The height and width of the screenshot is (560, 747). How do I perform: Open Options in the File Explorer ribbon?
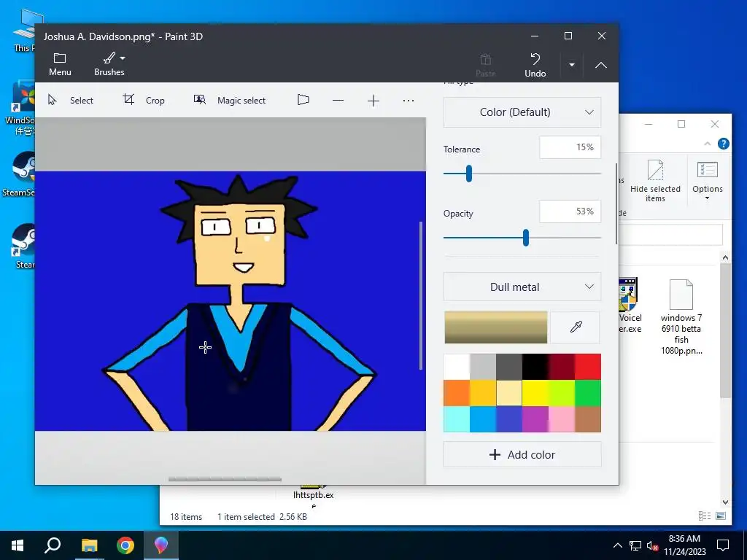tap(708, 181)
